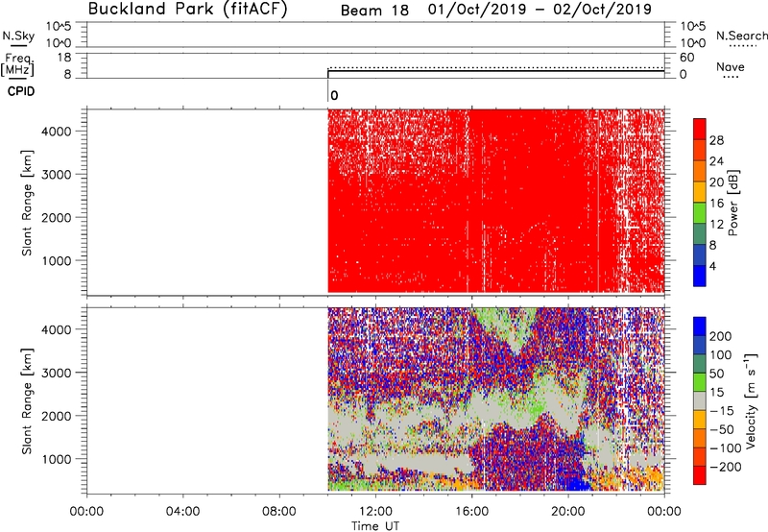Click the 'Velocity [m s-1]' colorbar label
Viewport: 768px width, 532px height.
(x=751, y=400)
